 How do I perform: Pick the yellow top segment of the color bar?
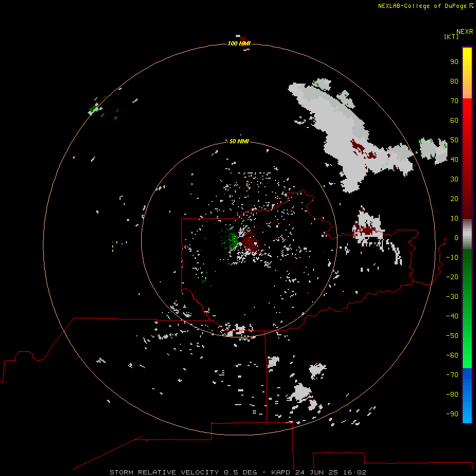click(467, 73)
